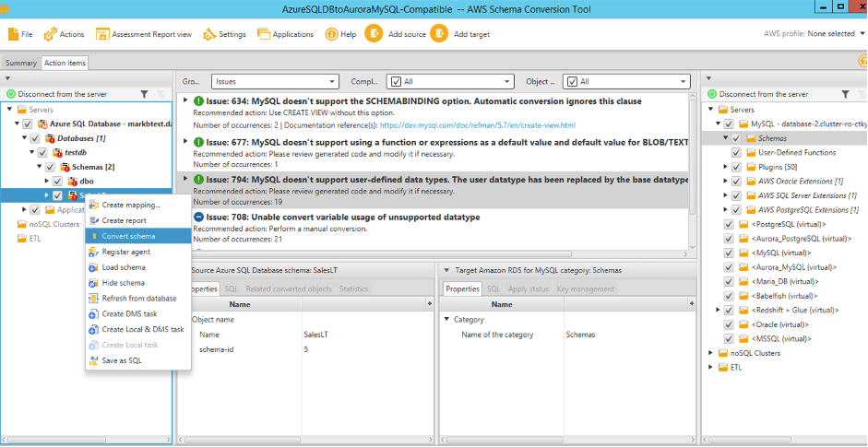
Task: Open the Key management tab
Action: coord(585,288)
